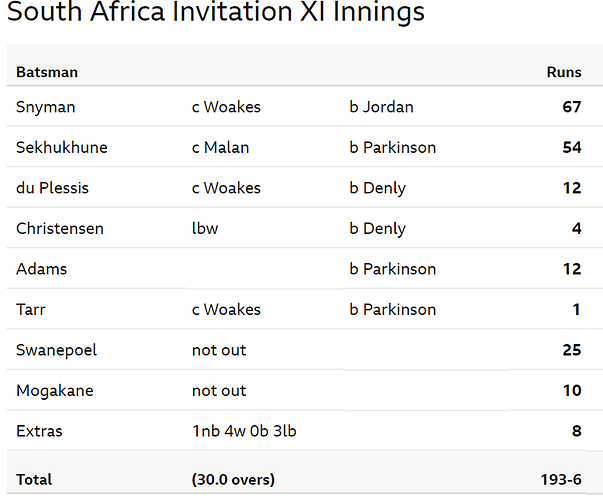Click 'b Jordan' in Snyman's row

(x=381, y=107)
